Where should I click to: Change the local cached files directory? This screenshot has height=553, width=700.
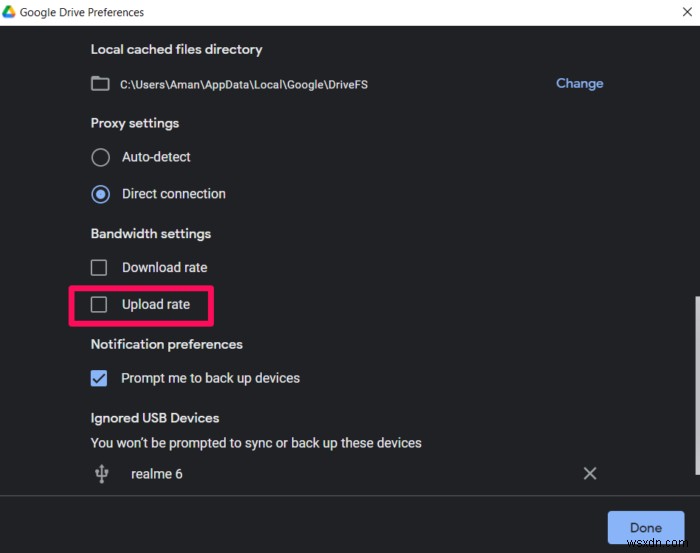point(579,83)
